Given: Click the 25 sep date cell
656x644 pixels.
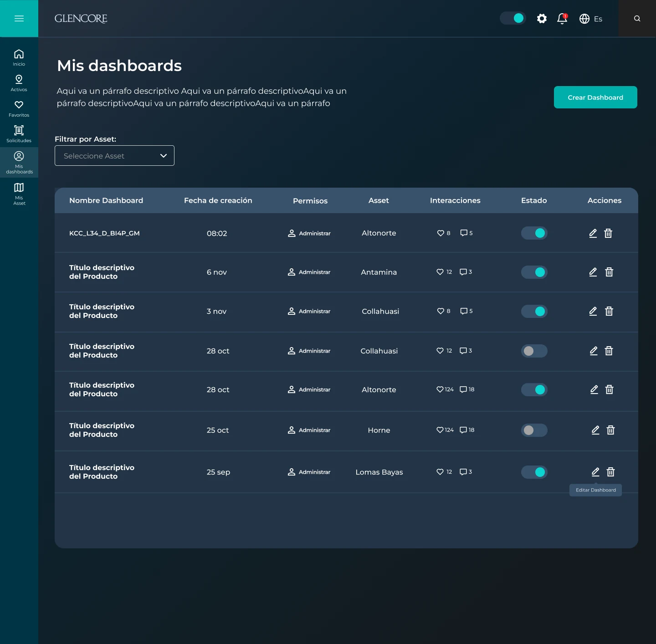Looking at the screenshot, I should [218, 472].
